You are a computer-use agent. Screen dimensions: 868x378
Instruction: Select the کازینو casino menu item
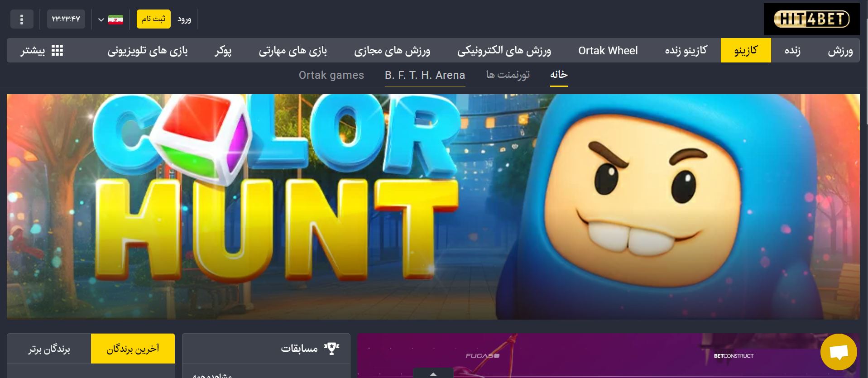coord(746,50)
